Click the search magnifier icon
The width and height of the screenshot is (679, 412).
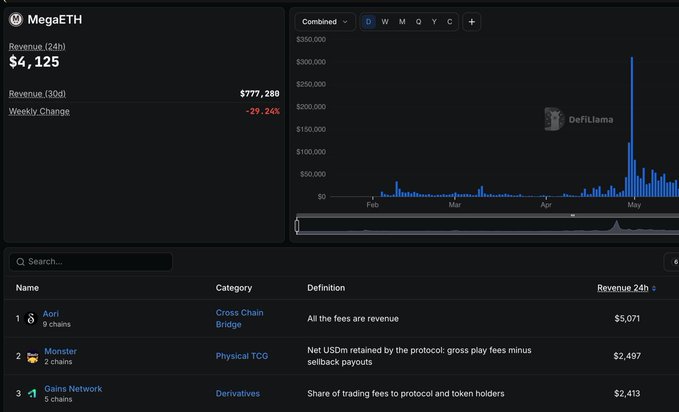[20, 262]
